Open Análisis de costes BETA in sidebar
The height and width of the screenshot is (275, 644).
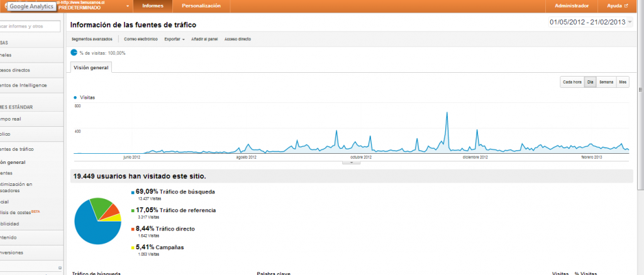pos(20,212)
